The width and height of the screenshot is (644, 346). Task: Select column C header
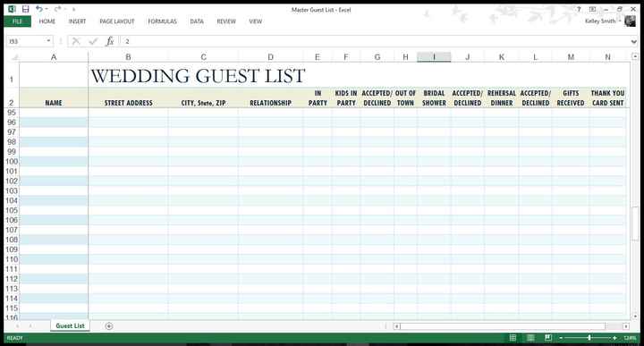(203, 57)
